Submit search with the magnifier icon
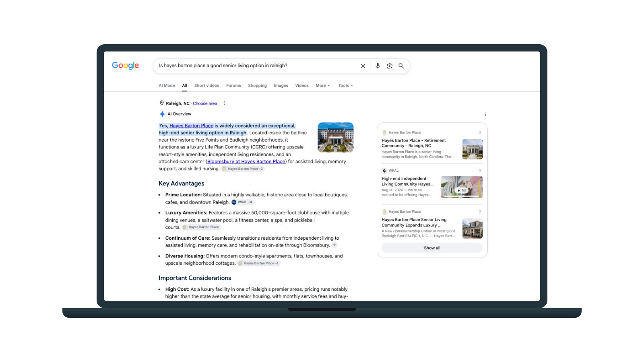 tap(401, 66)
